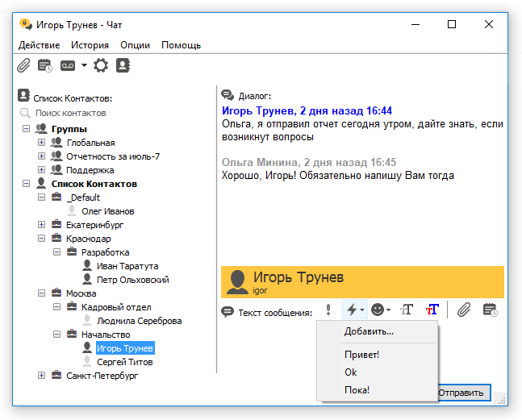Viewport: 522px width, 420px height.
Task: Close the chat window
Action: coord(489,24)
